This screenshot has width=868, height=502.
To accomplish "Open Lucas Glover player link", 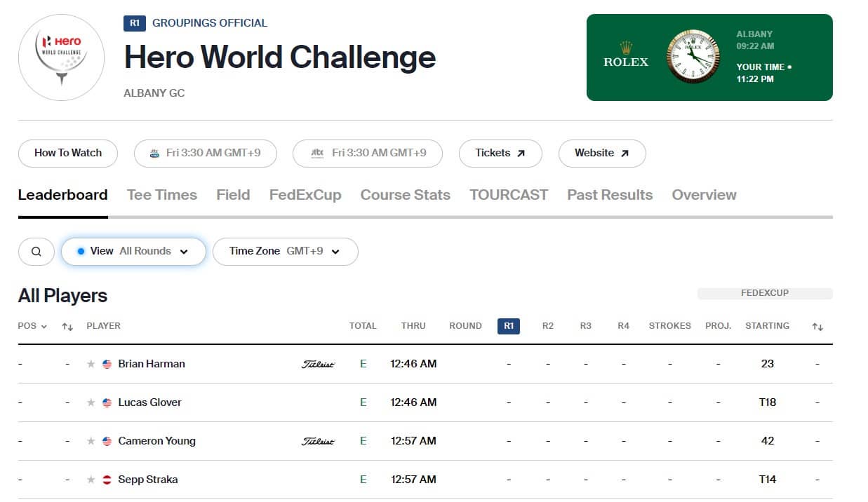I will (149, 402).
